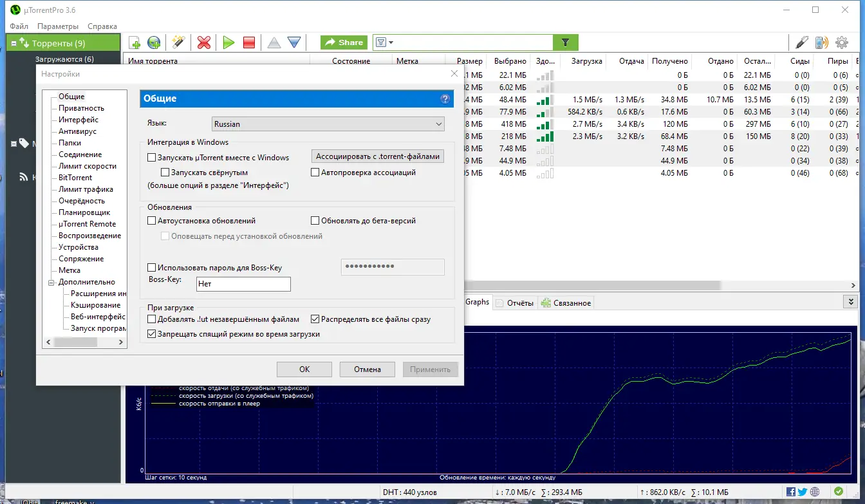Start the selected torrent
Viewport: 865px width, 504px height.
228,42
